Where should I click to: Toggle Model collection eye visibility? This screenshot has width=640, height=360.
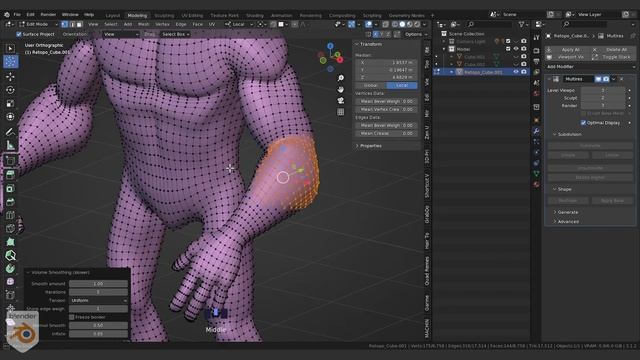[516, 49]
